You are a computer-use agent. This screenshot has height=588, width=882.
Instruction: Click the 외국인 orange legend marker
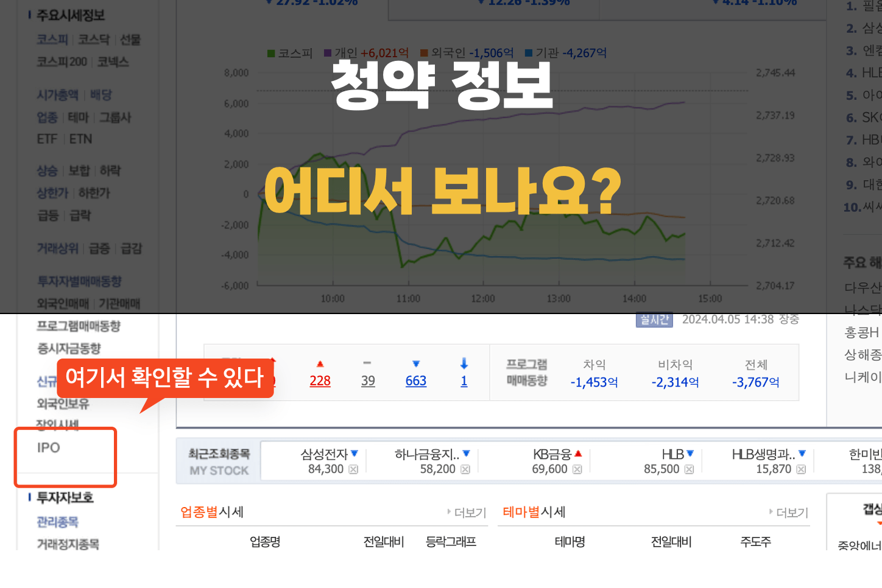coord(424,54)
